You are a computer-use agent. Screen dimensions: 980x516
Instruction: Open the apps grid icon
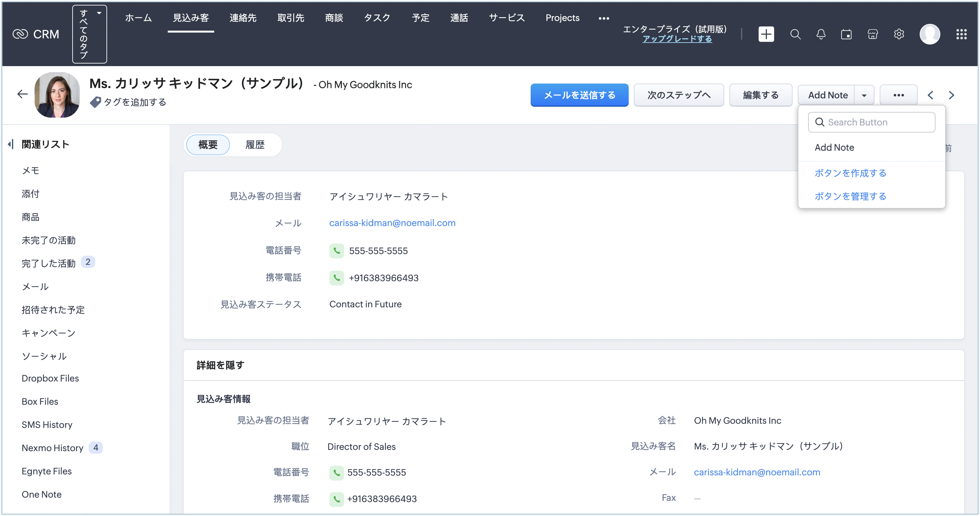[961, 34]
